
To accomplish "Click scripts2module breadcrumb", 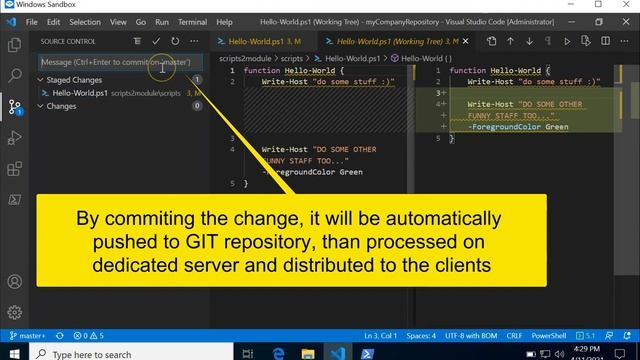I will click(x=245, y=58).
